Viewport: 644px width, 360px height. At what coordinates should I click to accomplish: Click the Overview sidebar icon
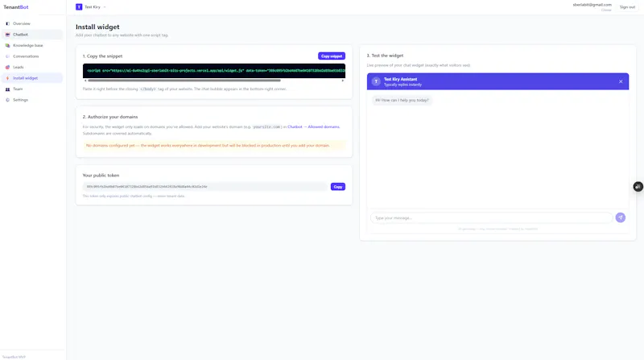(7, 24)
